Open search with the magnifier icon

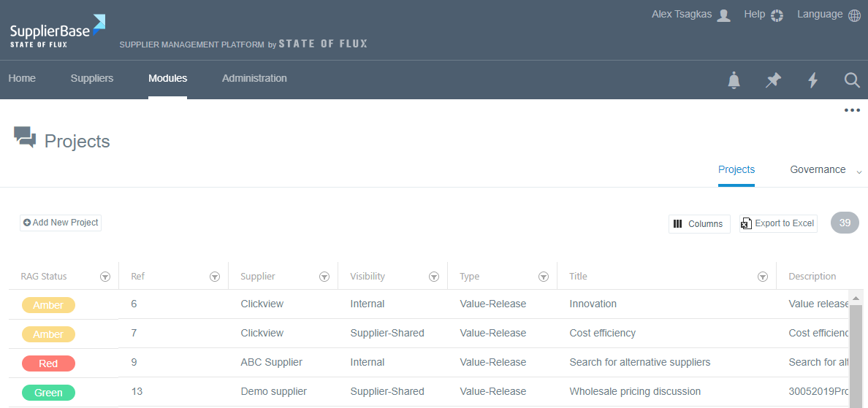[852, 80]
